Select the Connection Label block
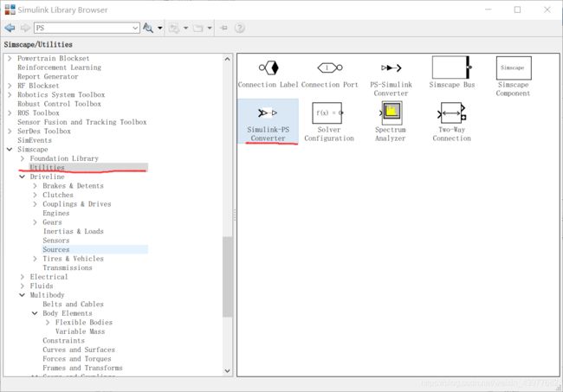Screen dimensions: 563x392 coord(269,74)
